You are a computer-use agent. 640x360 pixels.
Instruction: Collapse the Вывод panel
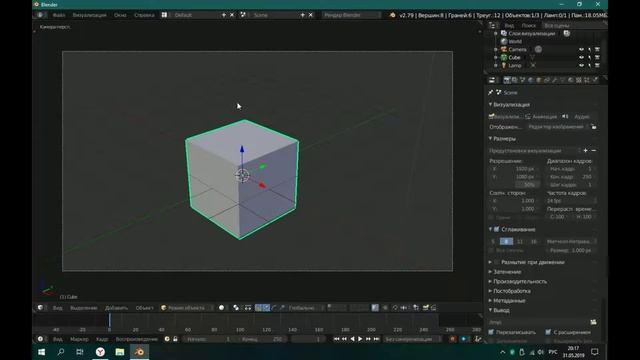tap(490, 310)
